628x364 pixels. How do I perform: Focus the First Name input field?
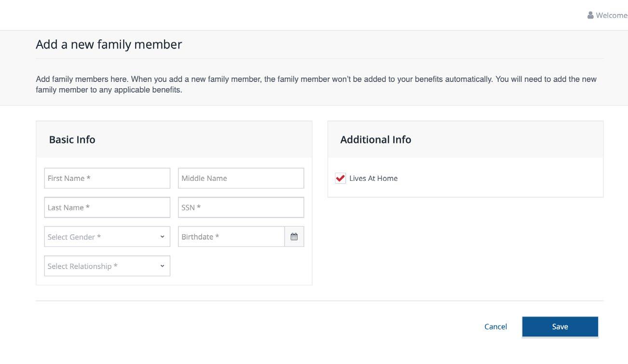point(107,178)
